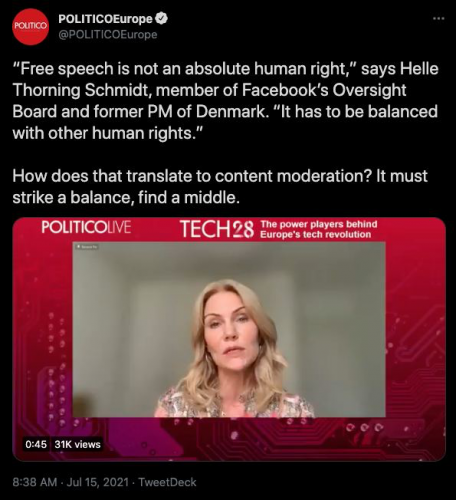Click the "Free speech is not an absolute" paragraph
456x500 pixels.
pyautogui.click(x=225, y=101)
